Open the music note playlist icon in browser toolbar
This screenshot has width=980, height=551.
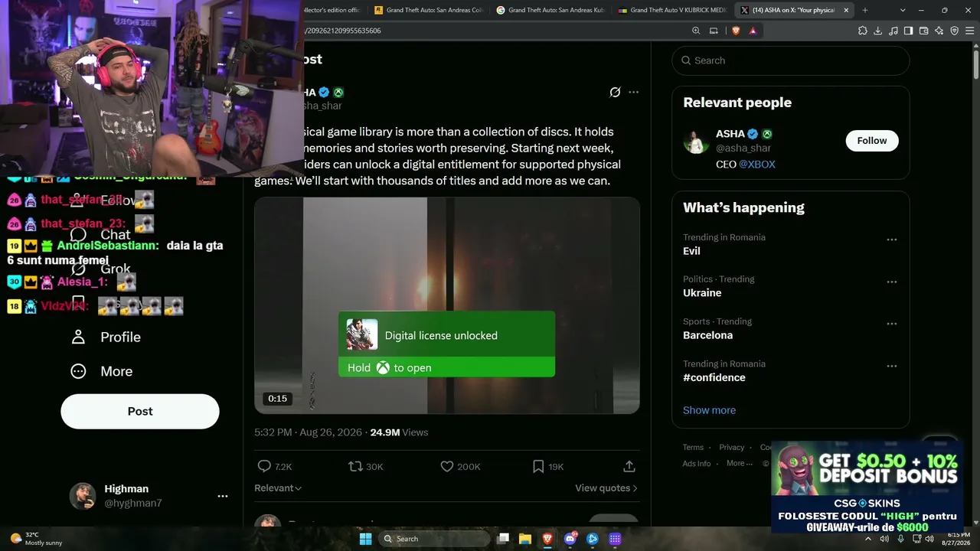coord(893,31)
